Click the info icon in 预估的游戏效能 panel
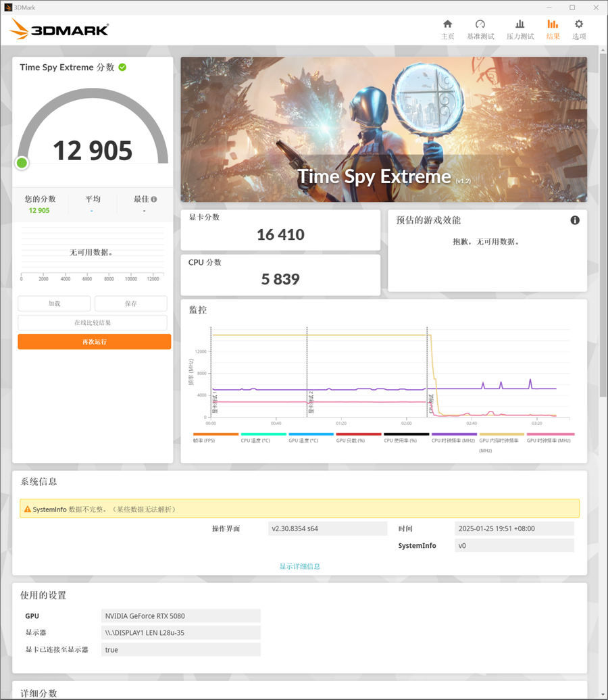608x700 pixels. coord(575,220)
